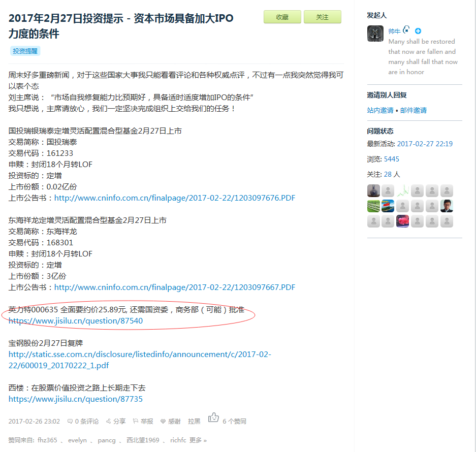Select the 上市份额:0.02亿份 line
This screenshot has width=476, height=452.
[43, 187]
